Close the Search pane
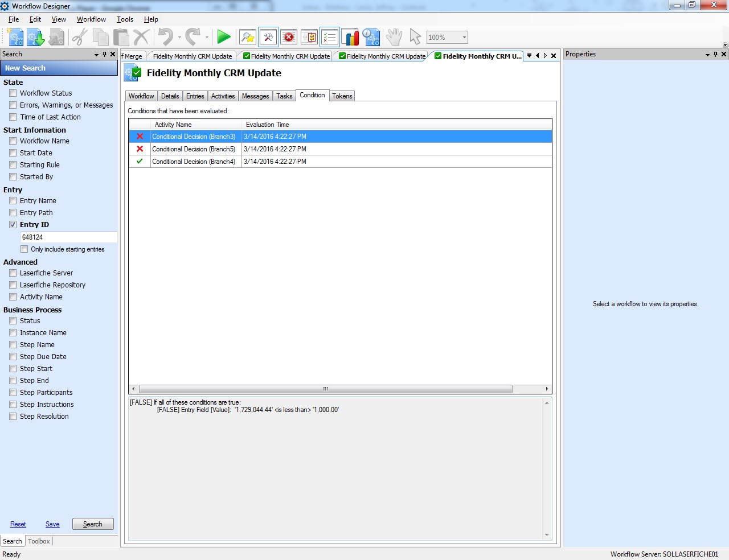Viewport: 729px width, 560px height. [x=113, y=54]
